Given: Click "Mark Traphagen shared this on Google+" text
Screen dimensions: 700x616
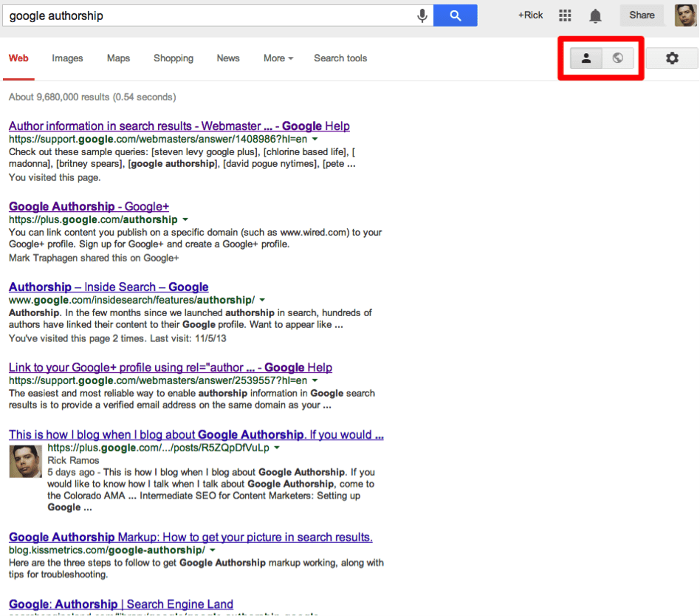Looking at the screenshot, I should 94,258.
